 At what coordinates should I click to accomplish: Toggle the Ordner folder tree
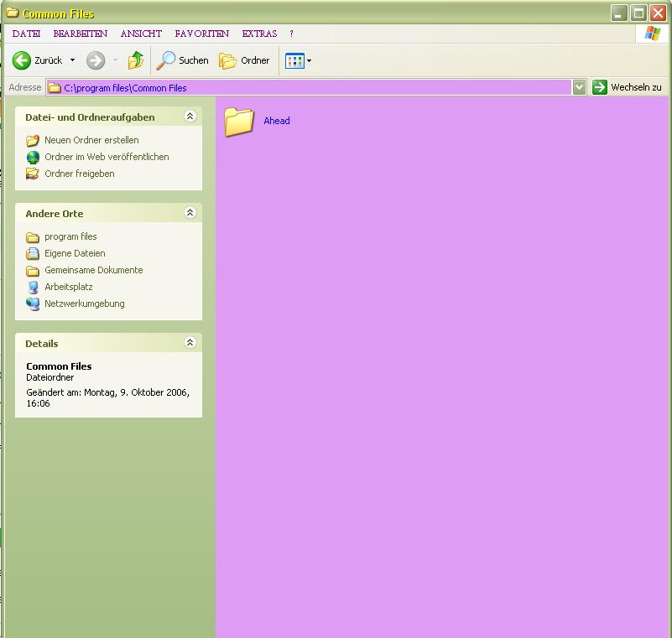click(244, 60)
